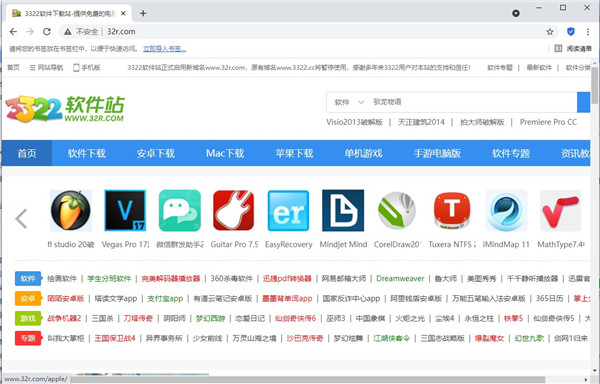Image resolution: width=600 pixels, height=384 pixels.
Task: Open a new tab with plus button
Action: click(x=143, y=13)
